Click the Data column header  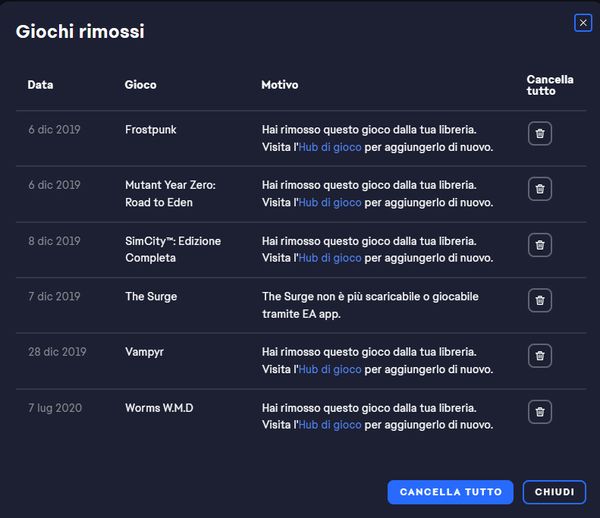click(x=40, y=85)
